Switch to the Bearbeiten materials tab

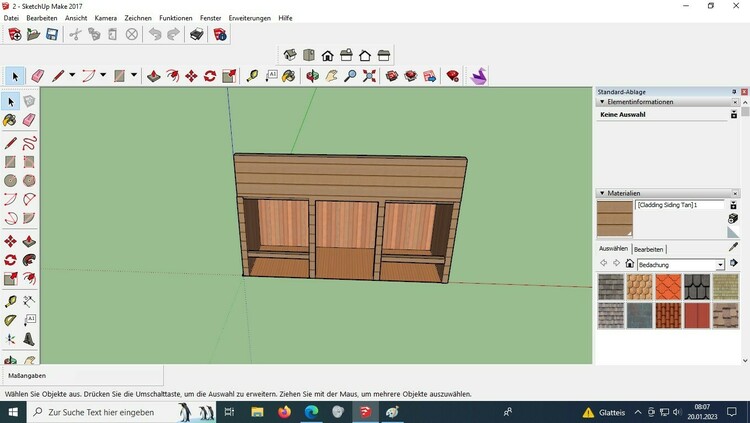[648, 249]
